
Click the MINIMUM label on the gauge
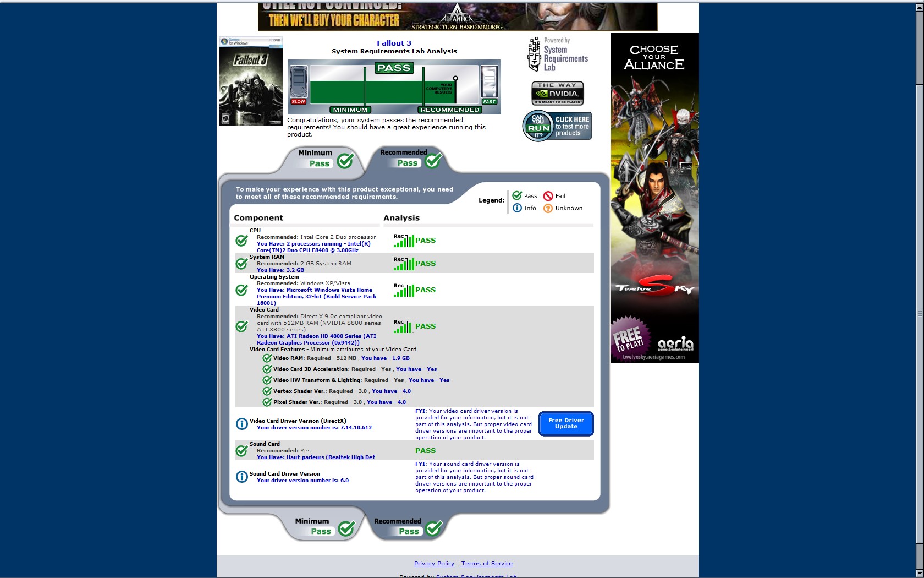pos(350,110)
